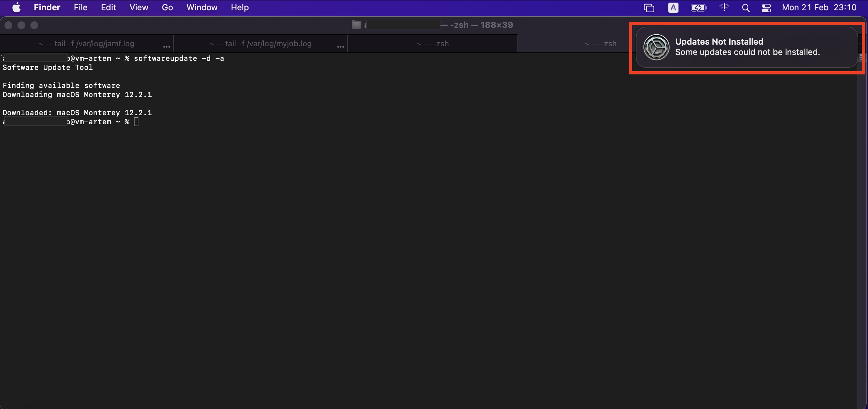
Task: Click the 'Some updates could not be installed.' text
Action: tap(747, 52)
